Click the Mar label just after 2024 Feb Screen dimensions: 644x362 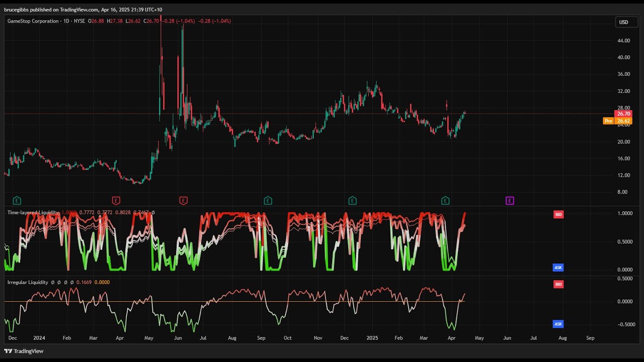93,338
